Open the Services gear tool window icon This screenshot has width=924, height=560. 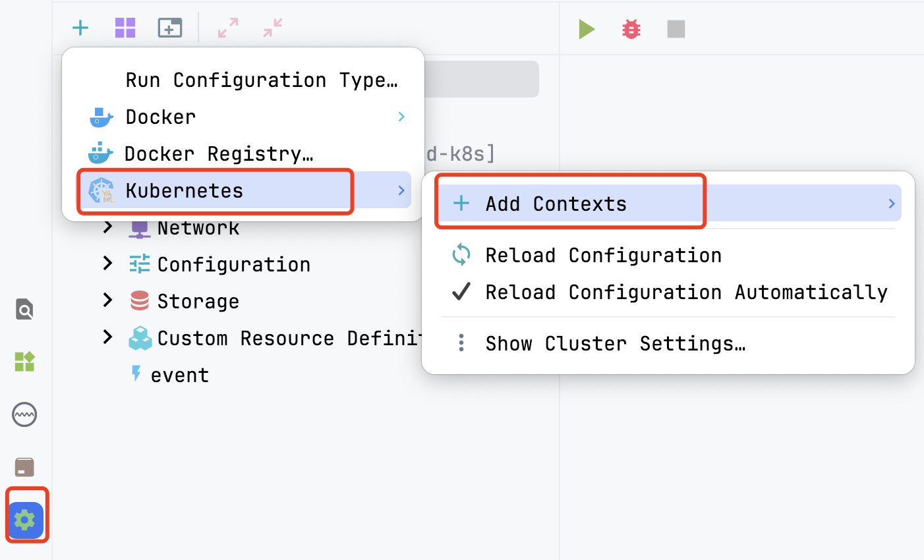coord(25,520)
